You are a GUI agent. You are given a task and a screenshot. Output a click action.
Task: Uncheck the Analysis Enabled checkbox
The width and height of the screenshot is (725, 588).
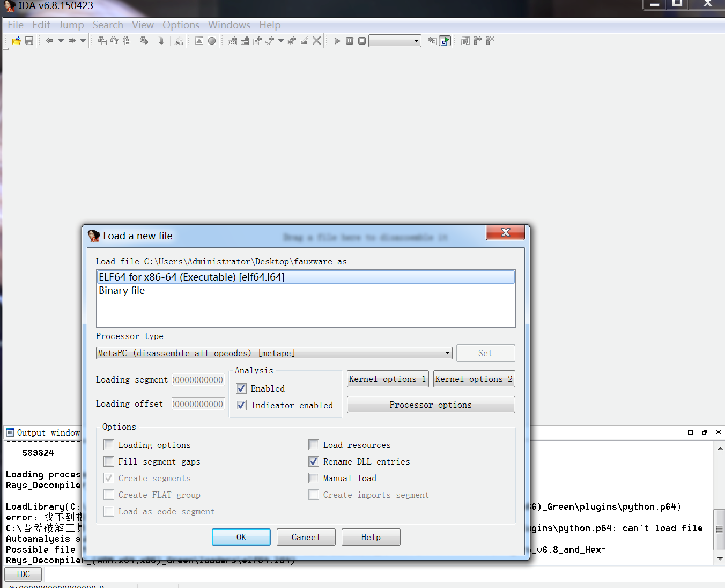[241, 388]
